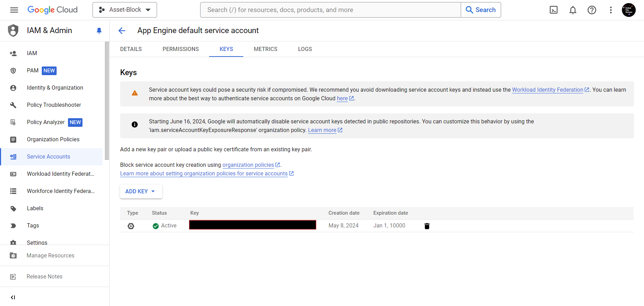Click the Workforce Identity Federation list icon
The image size is (644, 306).
coord(13,191)
